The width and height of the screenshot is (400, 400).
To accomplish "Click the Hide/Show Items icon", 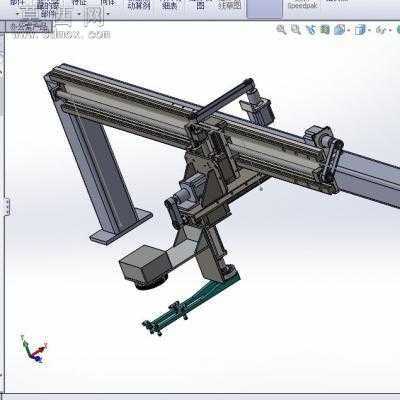I will tap(380, 30).
